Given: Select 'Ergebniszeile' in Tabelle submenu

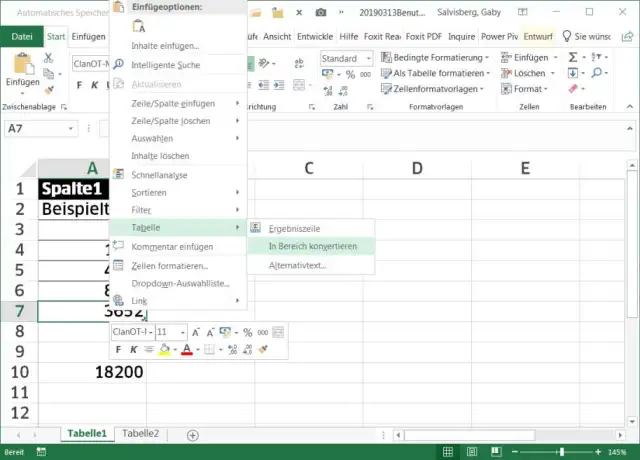Looking at the screenshot, I should click(297, 228).
